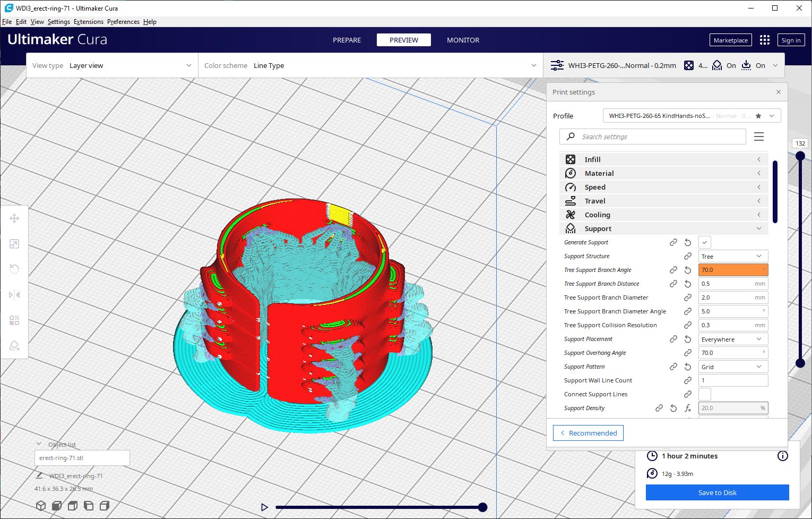This screenshot has width=812, height=519.
Task: Switch to the MONITOR stage
Action: pos(463,40)
